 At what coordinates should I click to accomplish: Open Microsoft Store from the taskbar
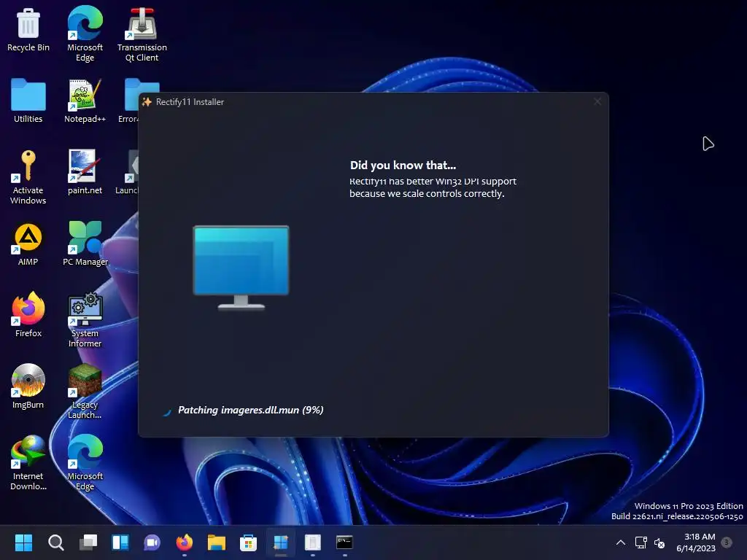pos(248,542)
